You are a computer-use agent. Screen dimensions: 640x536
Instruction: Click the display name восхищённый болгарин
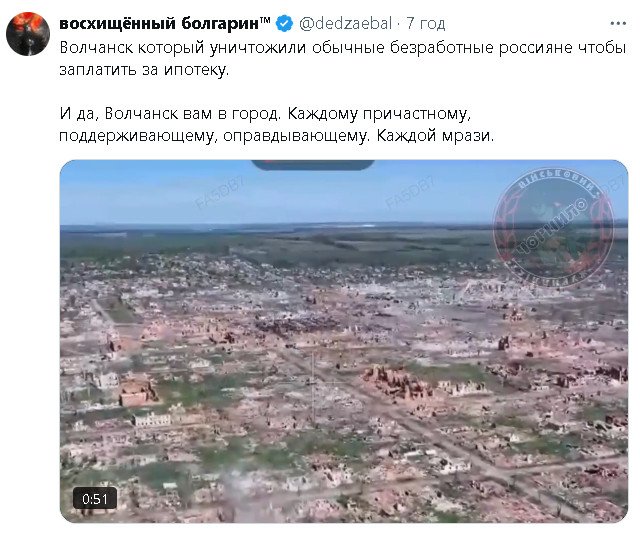tap(159, 24)
